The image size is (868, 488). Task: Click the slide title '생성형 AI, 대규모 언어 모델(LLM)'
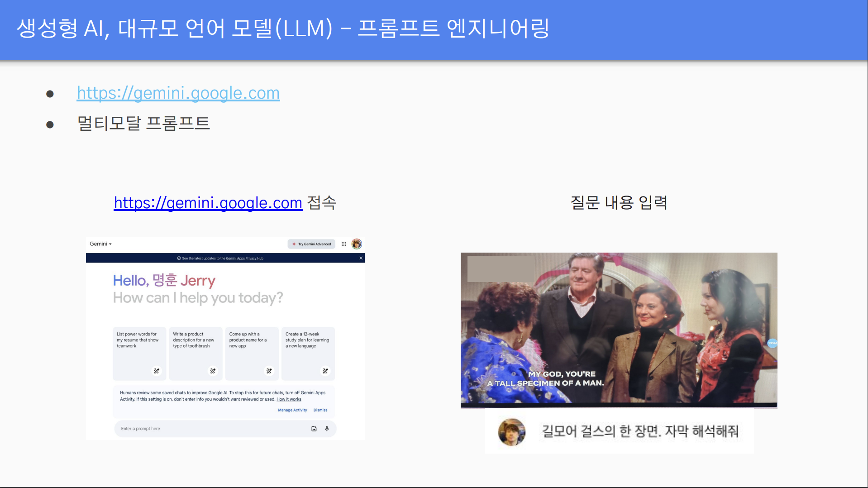point(175,29)
